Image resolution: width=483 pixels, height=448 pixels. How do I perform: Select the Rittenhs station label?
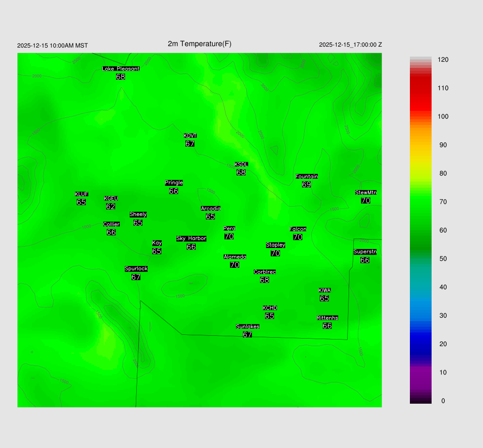point(327,318)
